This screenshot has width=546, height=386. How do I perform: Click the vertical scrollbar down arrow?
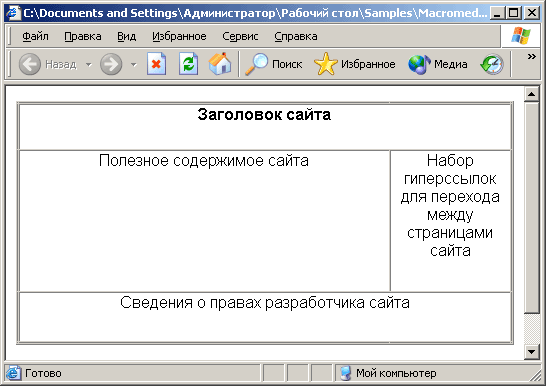pos(531,351)
